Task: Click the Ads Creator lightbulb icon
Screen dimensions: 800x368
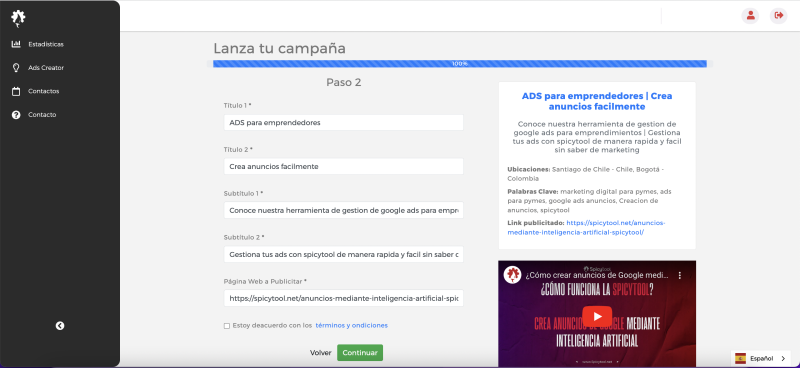Action: [x=16, y=67]
